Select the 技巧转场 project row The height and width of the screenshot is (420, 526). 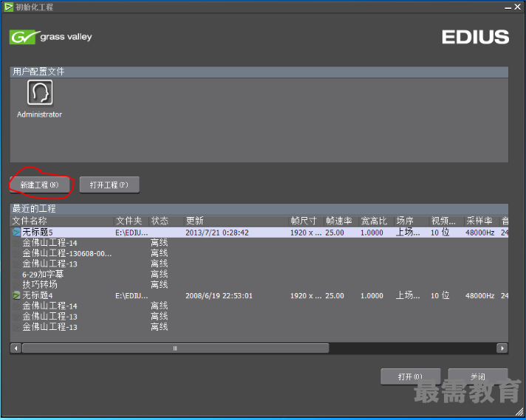pos(259,285)
